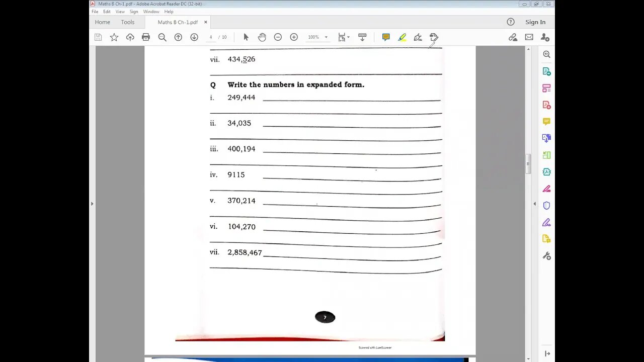Go to previous page arrow
Screen dimensions: 644x362
point(178,37)
